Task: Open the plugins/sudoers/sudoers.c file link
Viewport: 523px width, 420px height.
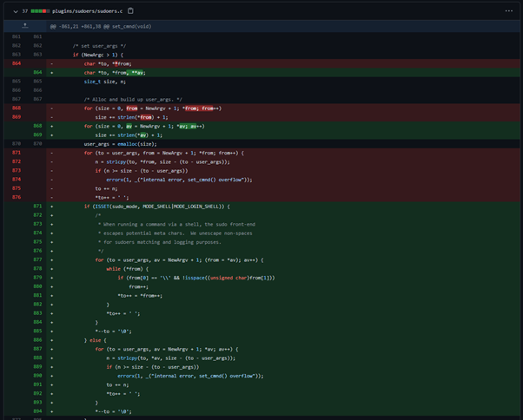Action: (89, 11)
